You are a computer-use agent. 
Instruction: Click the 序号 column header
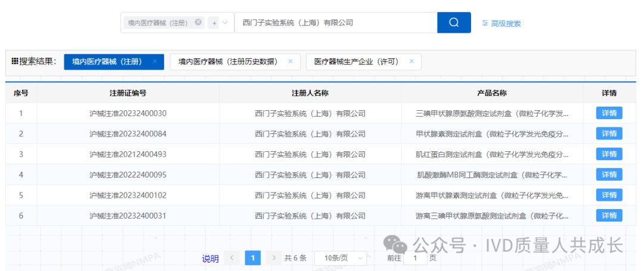click(21, 93)
